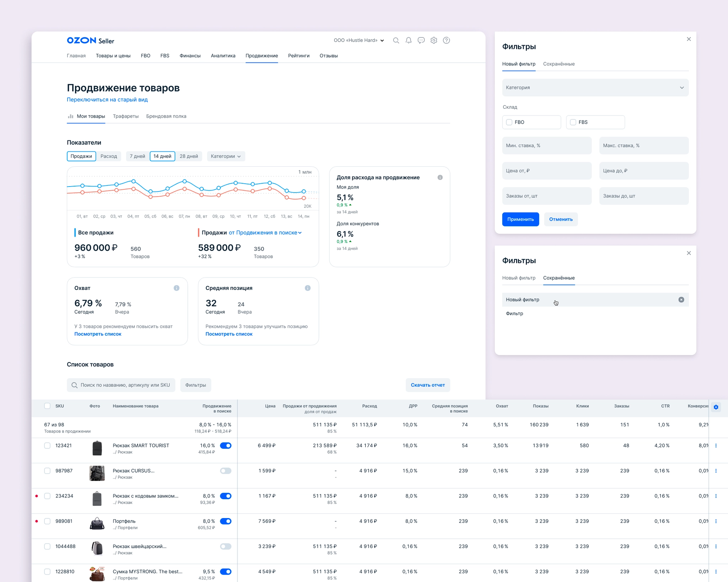Screen dimensions: 728x582
Task: Open the Категории dropdown under Показатели
Action: click(x=226, y=156)
